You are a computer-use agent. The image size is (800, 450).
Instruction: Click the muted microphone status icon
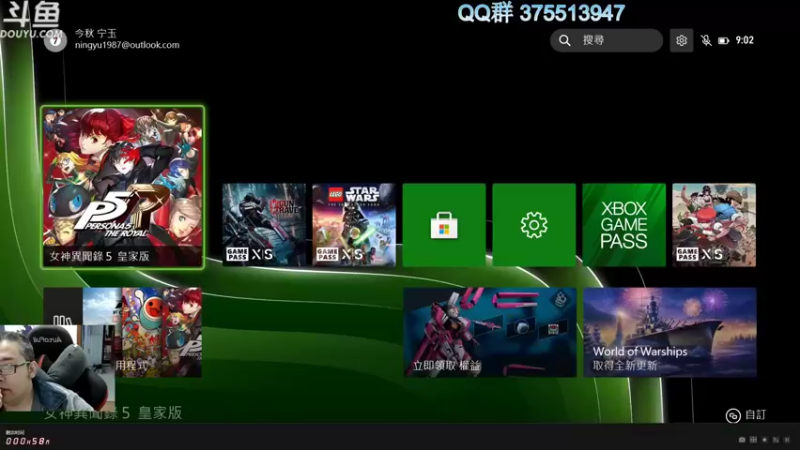tap(706, 40)
